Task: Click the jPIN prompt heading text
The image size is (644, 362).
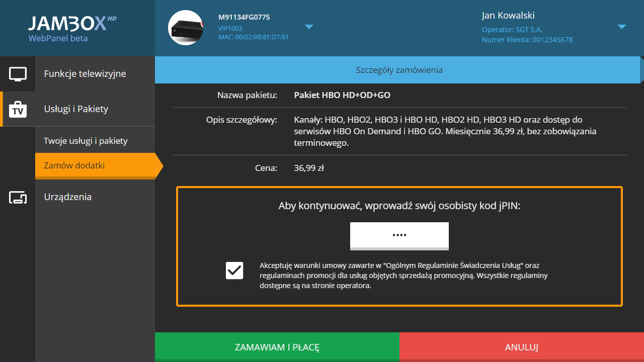Action: [399, 206]
